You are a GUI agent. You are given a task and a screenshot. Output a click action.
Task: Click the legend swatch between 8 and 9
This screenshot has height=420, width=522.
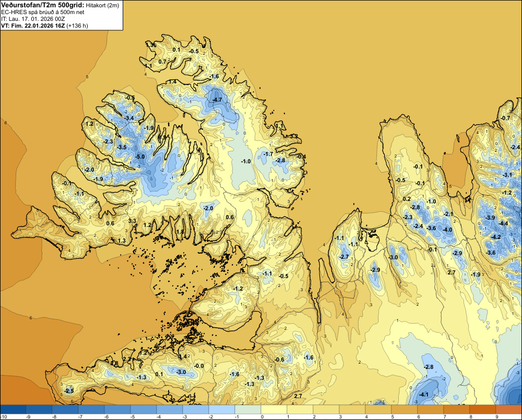pyautogui.click(x=483, y=409)
